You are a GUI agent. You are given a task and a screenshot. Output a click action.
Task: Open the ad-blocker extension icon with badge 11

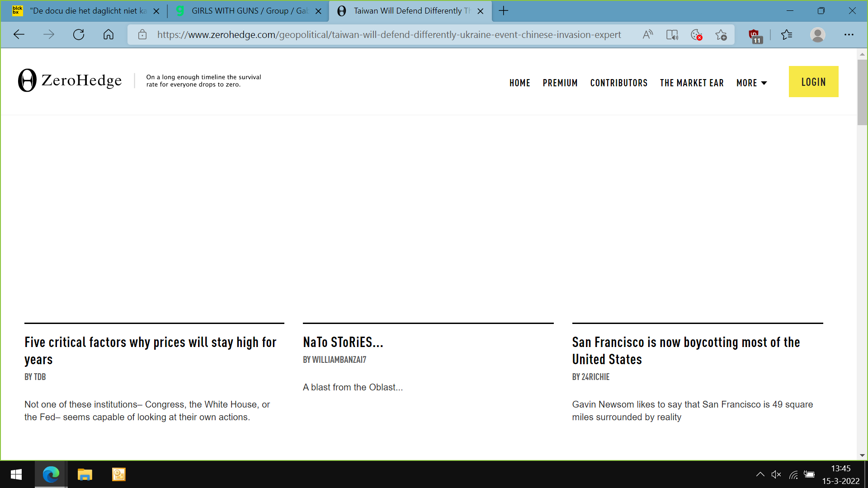pos(755,35)
